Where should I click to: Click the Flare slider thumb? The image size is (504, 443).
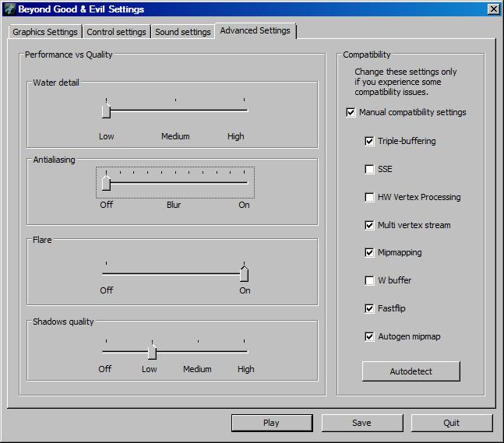click(x=245, y=274)
